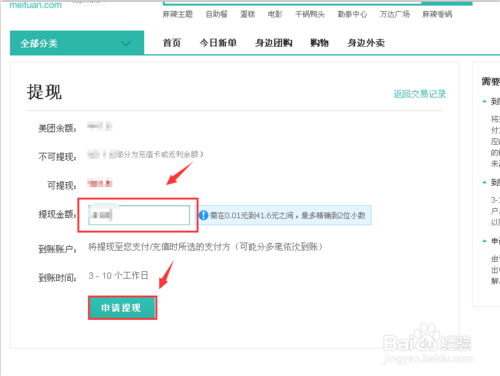The width and height of the screenshot is (500, 376).
Task: Click the 干锅鸭头 hot search link
Action: click(310, 14)
